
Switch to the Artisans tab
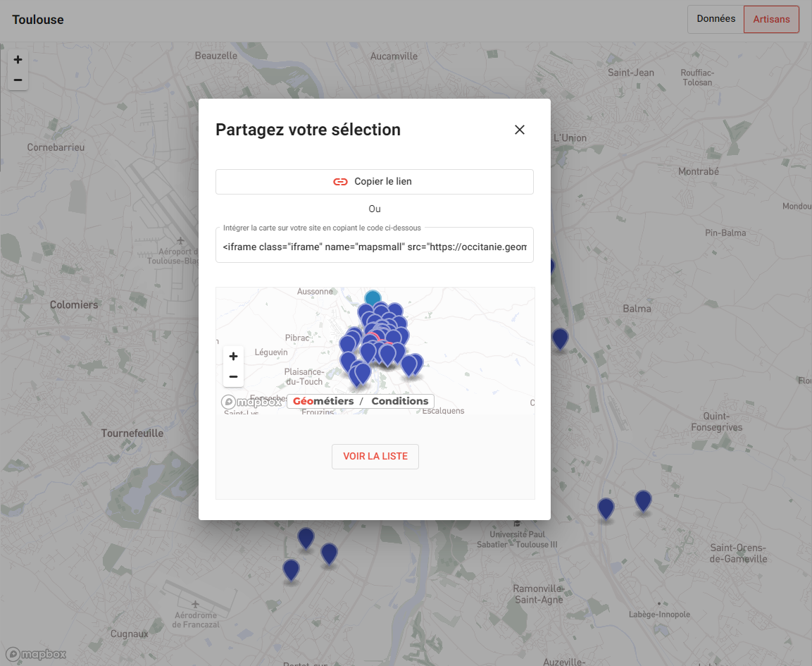[772, 19]
